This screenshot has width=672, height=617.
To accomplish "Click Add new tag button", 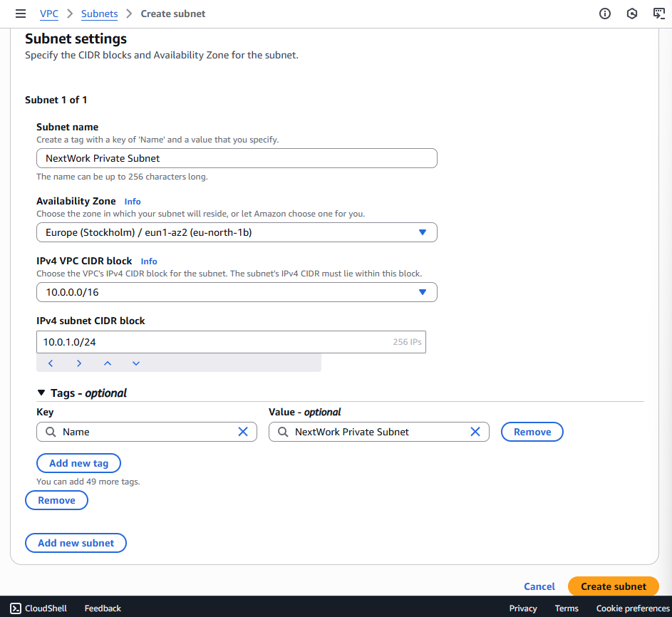I will click(78, 463).
